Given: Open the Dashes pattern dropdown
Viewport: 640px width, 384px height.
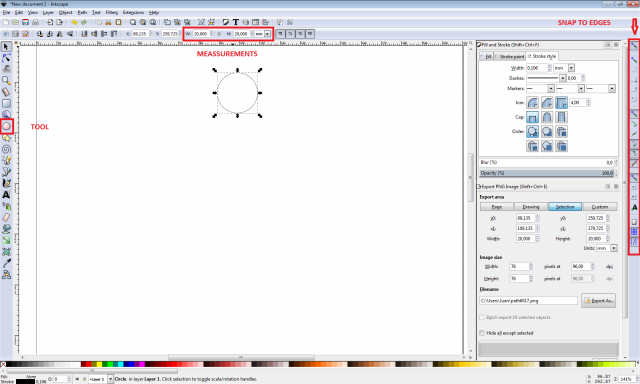Looking at the screenshot, I should (x=562, y=78).
